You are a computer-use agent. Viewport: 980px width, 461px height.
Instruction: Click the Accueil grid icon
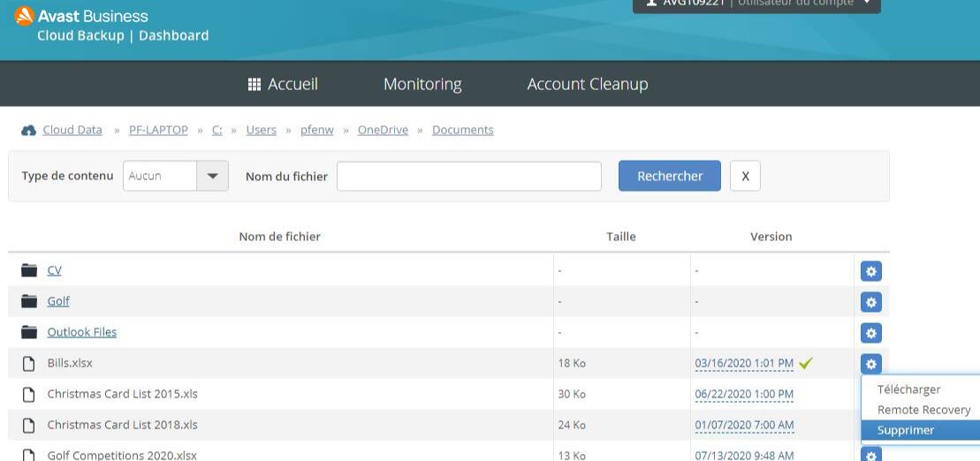254,85
